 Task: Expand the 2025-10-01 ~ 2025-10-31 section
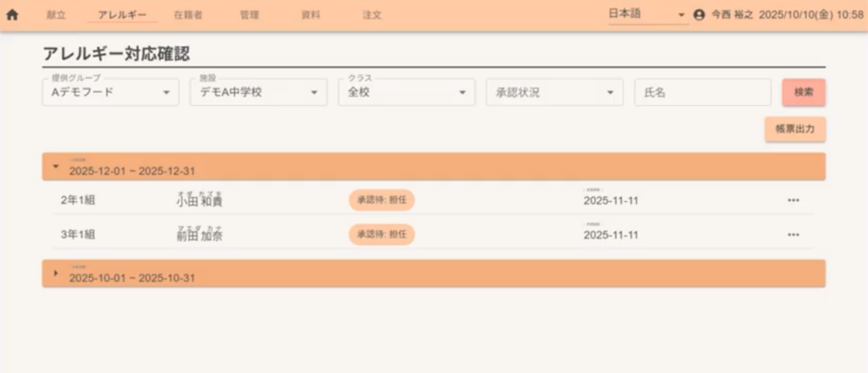pyautogui.click(x=56, y=273)
